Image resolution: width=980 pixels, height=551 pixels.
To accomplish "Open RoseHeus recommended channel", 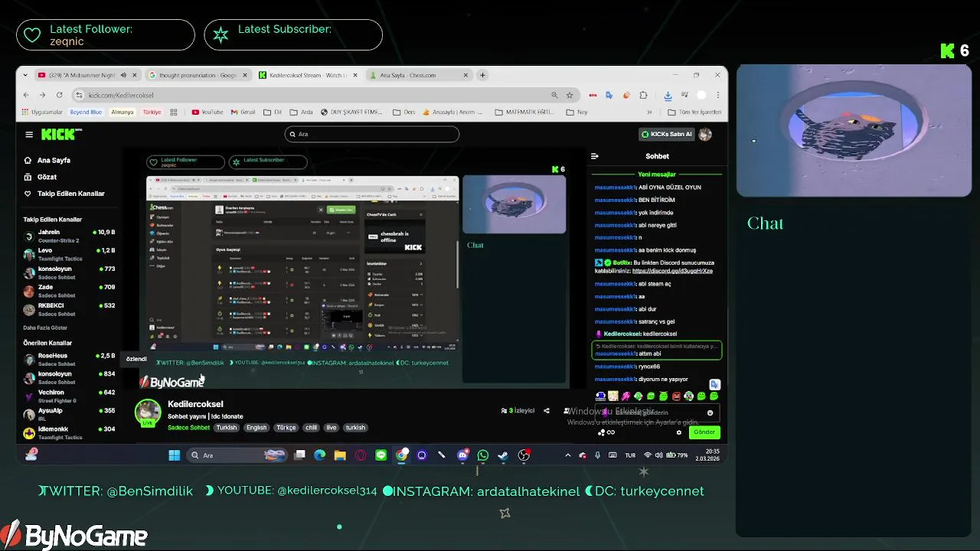I will (69, 360).
